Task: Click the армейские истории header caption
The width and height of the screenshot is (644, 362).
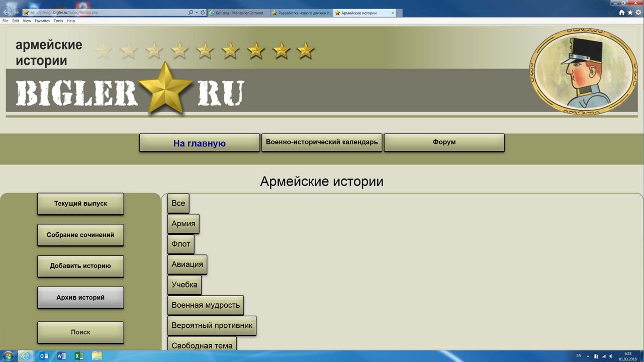Action: pos(49,52)
